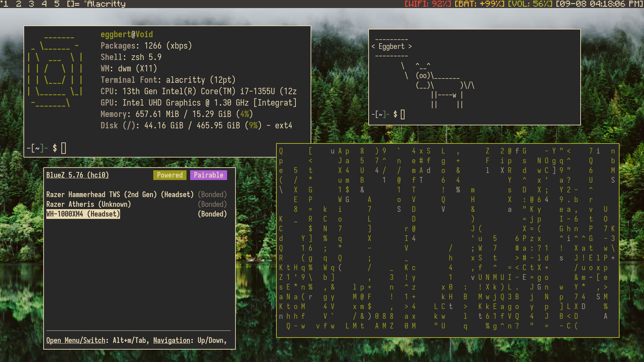This screenshot has width=644, height=362.
Task: Click the BlueZ 5.76 (hci0) adapter header
Action: coord(77,175)
